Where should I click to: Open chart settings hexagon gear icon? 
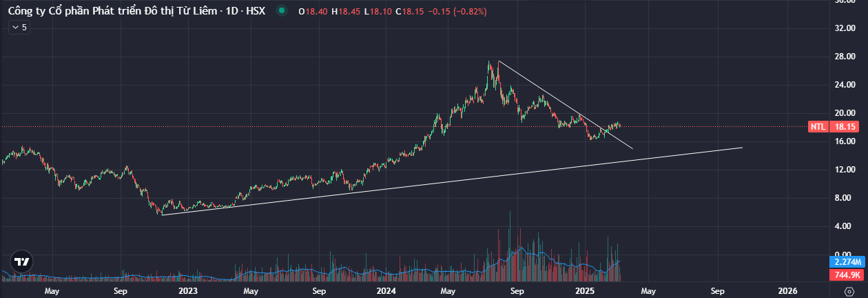[x=849, y=291]
